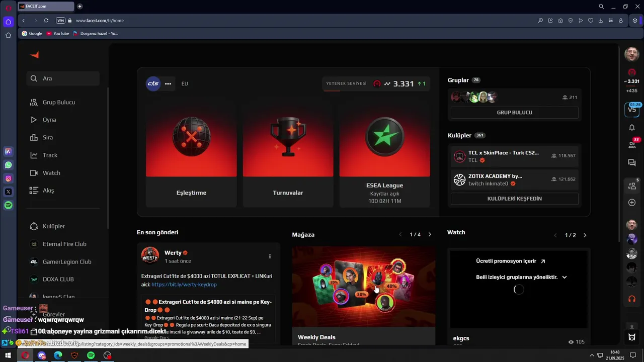This screenshot has height=362, width=644.
Task: Add page to bookmarks heart icon
Action: tap(591, 21)
